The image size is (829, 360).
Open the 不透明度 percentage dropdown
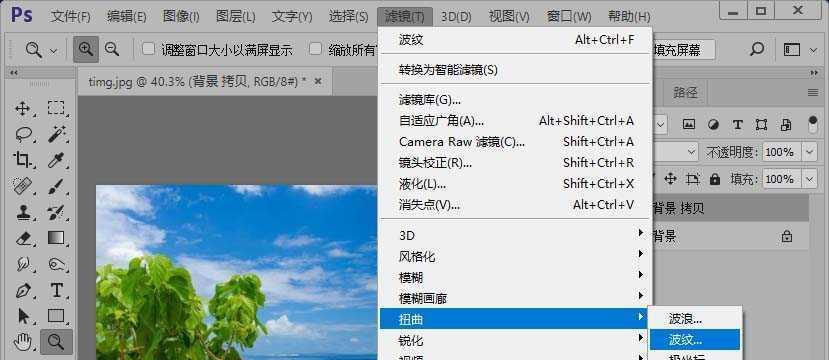[x=810, y=152]
